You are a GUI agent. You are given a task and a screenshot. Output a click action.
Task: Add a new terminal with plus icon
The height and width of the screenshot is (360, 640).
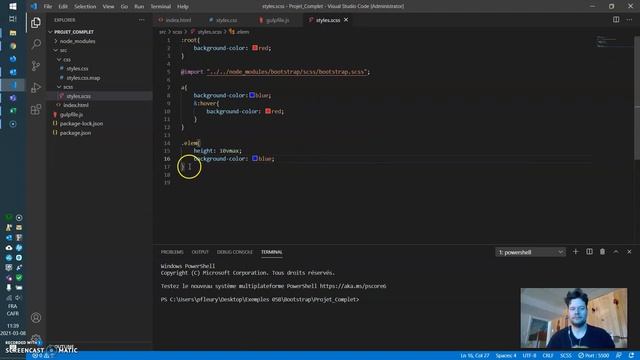click(576, 252)
